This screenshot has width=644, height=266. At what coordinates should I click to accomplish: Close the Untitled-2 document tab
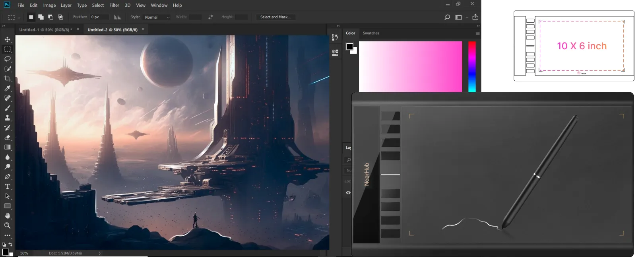(143, 29)
